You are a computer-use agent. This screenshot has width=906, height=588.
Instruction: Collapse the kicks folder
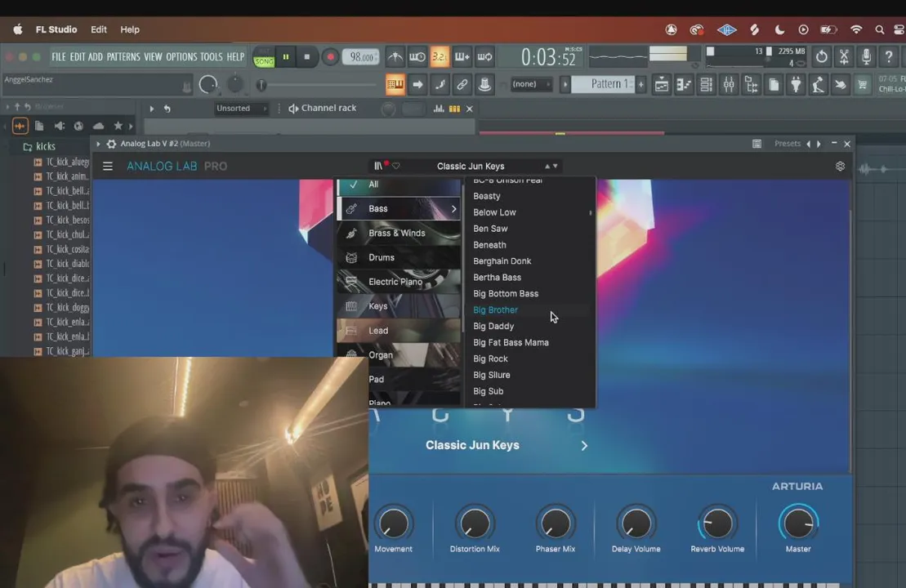click(x=39, y=147)
